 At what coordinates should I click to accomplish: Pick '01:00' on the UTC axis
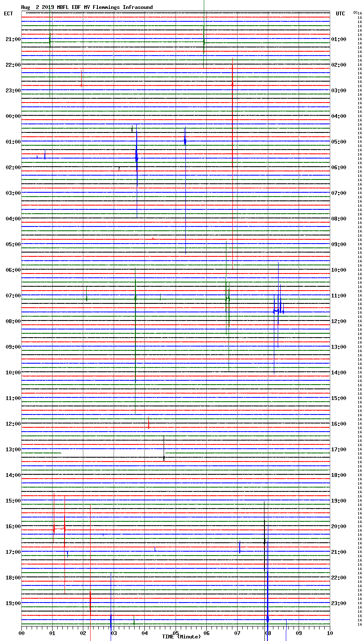click(x=339, y=39)
